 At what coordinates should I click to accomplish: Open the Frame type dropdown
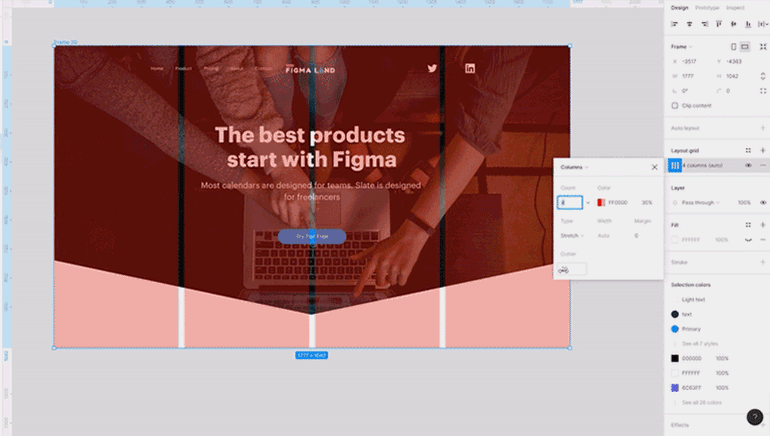(x=682, y=47)
